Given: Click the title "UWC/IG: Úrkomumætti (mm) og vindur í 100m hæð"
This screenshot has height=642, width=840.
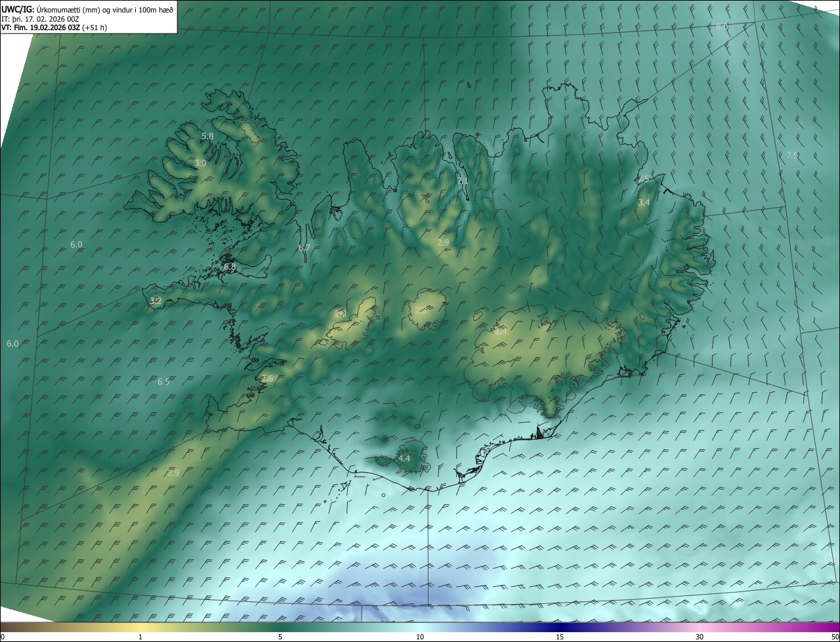Looking at the screenshot, I should tap(87, 10).
